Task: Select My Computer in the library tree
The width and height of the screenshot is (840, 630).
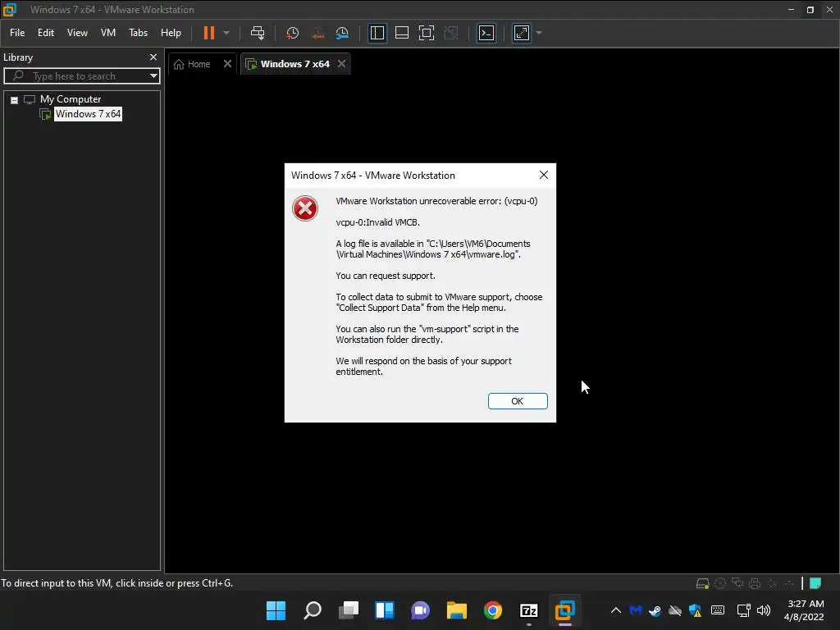Action: [71, 99]
